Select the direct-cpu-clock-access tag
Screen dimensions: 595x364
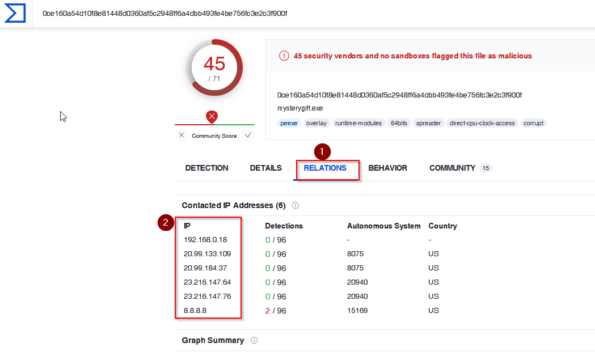tap(482, 123)
